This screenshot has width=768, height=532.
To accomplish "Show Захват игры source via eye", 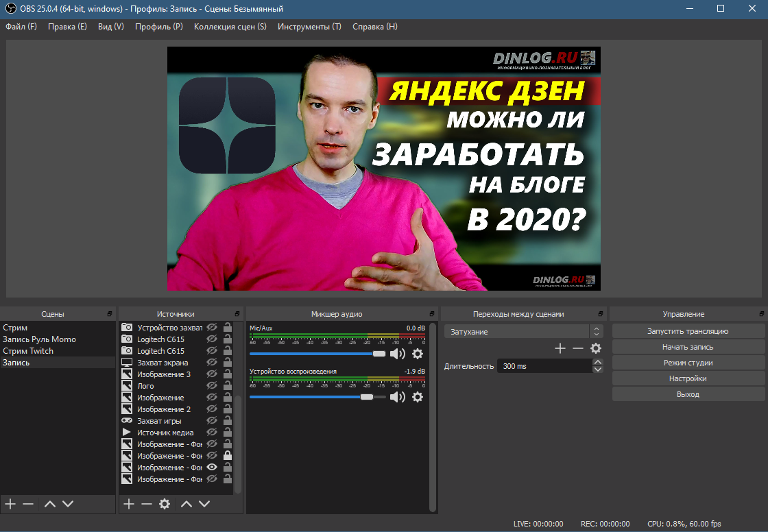I will [x=212, y=421].
